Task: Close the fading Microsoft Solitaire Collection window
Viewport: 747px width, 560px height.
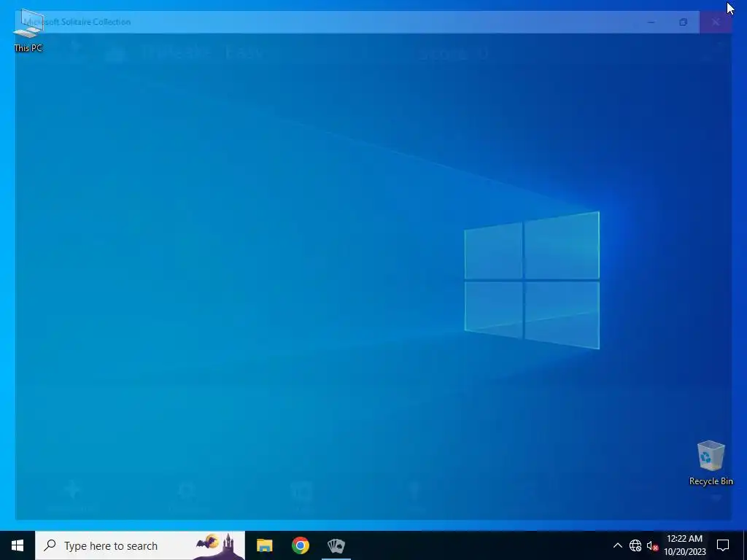Action: point(716,22)
